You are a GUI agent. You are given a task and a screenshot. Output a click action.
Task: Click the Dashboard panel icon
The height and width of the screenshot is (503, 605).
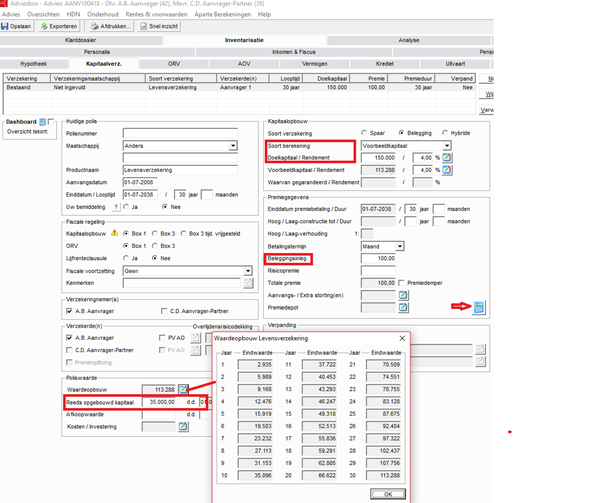coord(43,122)
